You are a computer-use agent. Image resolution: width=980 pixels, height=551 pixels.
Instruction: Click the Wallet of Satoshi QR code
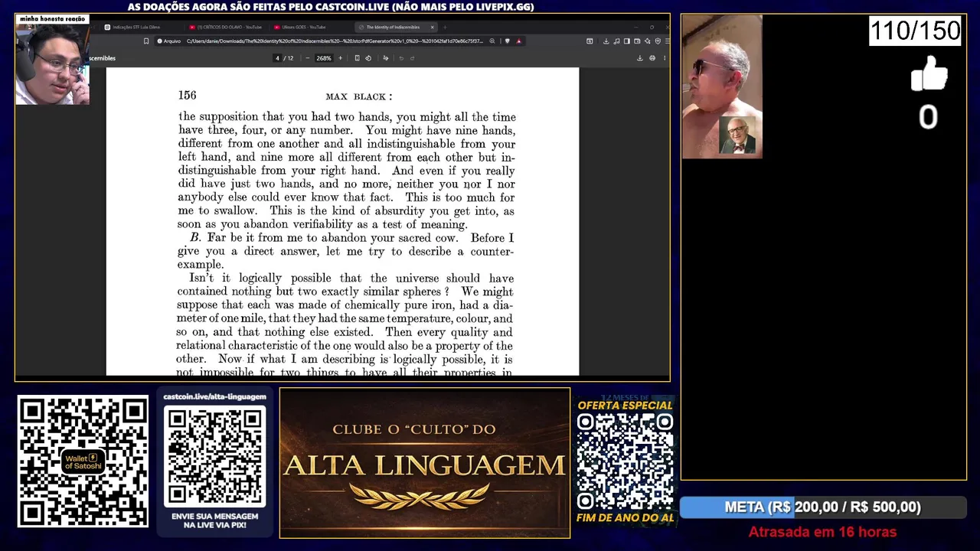(83, 461)
